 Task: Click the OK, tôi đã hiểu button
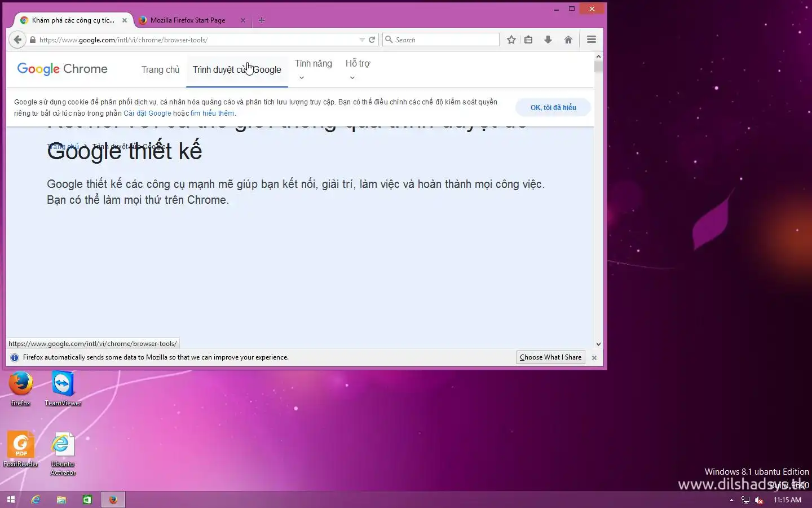pyautogui.click(x=553, y=107)
